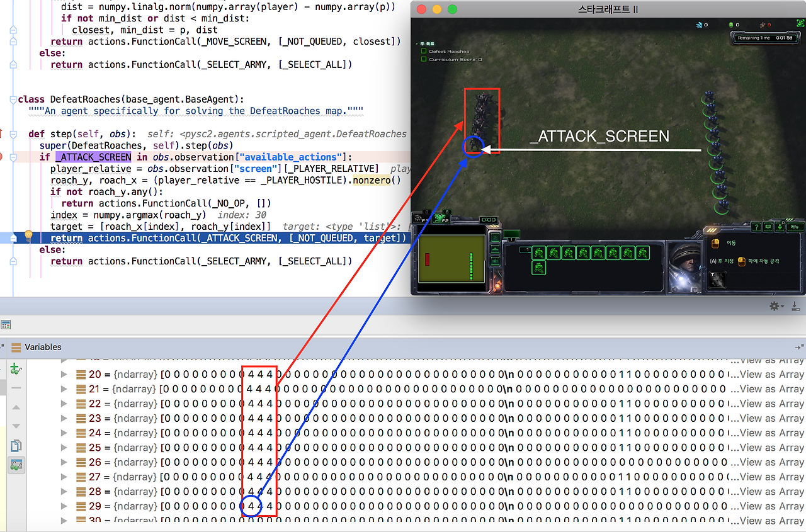Select the highlighted return _ATTACK_SCREEN code line
806x532 pixels.
coord(228,237)
